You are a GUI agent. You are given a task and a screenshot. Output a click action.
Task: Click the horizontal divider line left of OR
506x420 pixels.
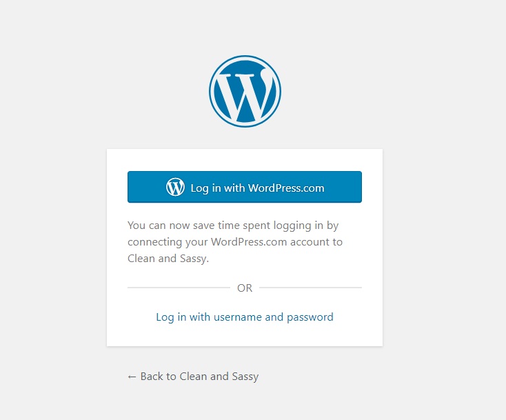click(179, 288)
